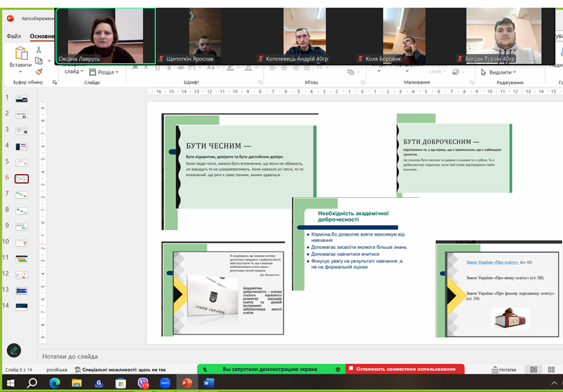Open the Виділити (Select) dropdown
This screenshot has width=563, height=392.
(499, 72)
